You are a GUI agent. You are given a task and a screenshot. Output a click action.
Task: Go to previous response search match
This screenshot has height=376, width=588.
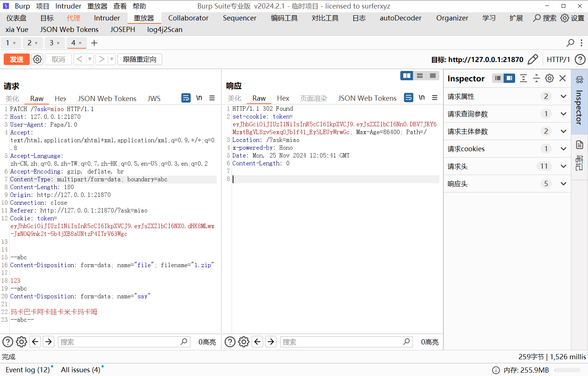[x=258, y=341]
